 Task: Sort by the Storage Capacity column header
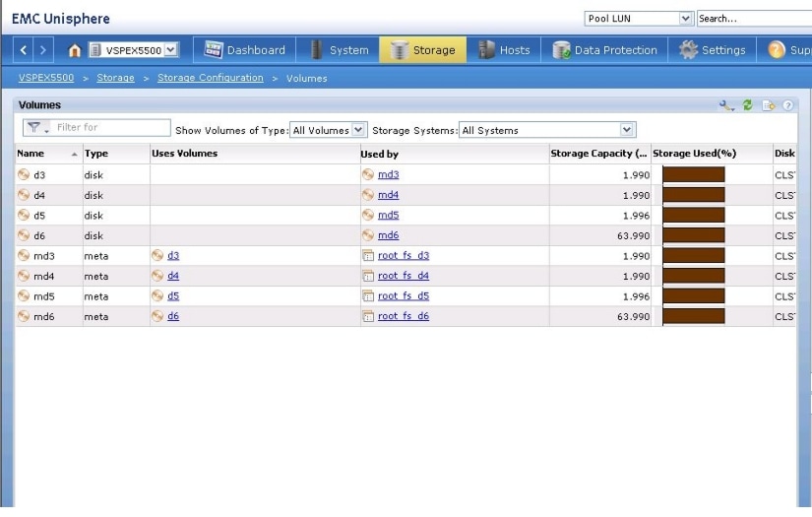[599, 154]
